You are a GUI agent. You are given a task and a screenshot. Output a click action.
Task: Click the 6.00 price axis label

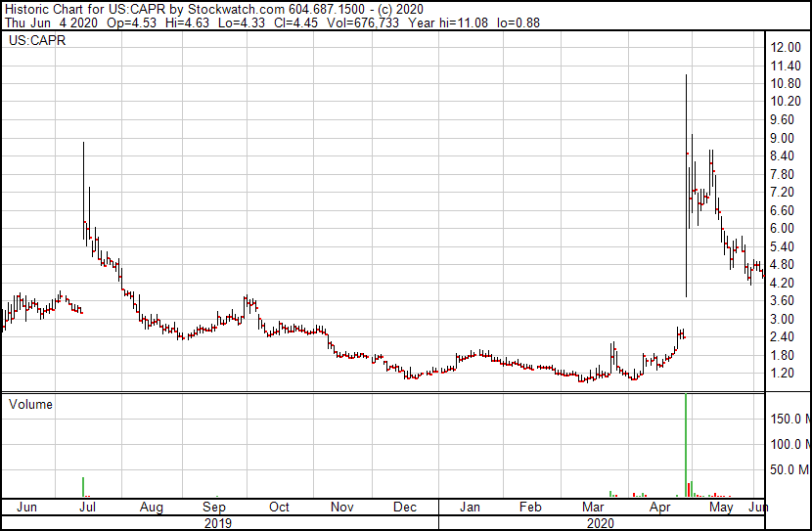point(782,228)
